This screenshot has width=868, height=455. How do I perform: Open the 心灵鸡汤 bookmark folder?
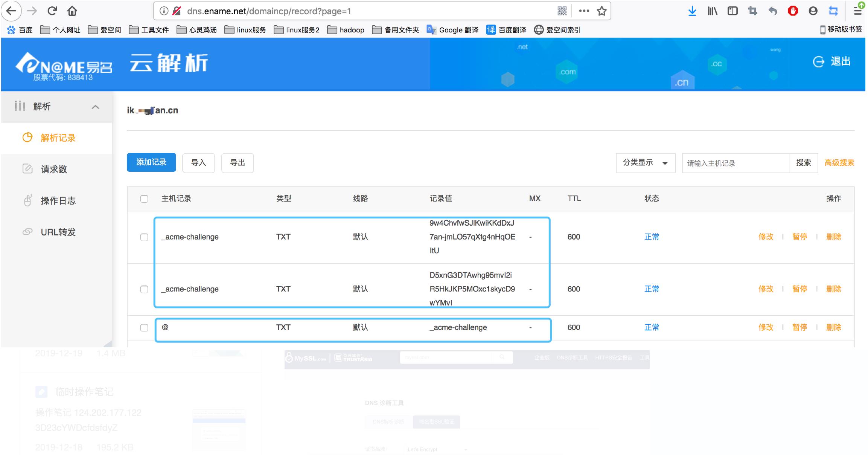pyautogui.click(x=196, y=30)
